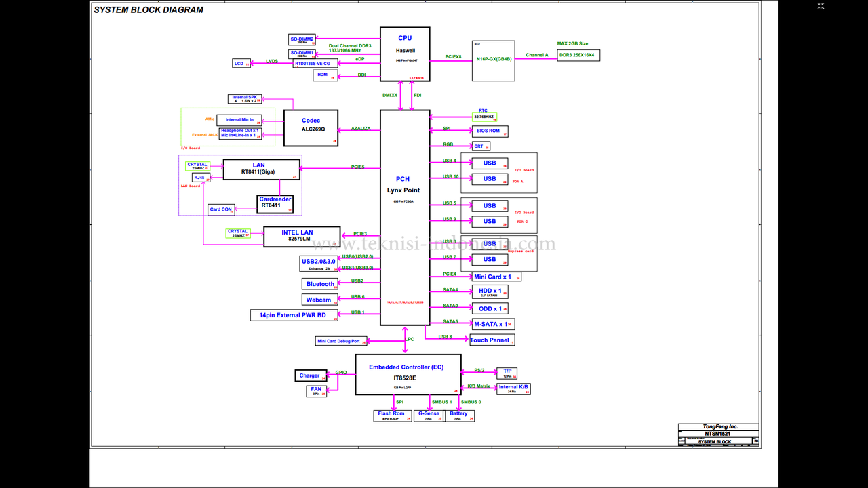Select the Charger box
868x488 pixels.
pos(311,375)
